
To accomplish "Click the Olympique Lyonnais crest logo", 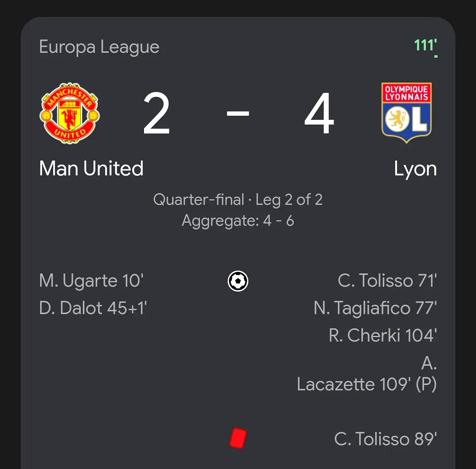I will coord(406,113).
